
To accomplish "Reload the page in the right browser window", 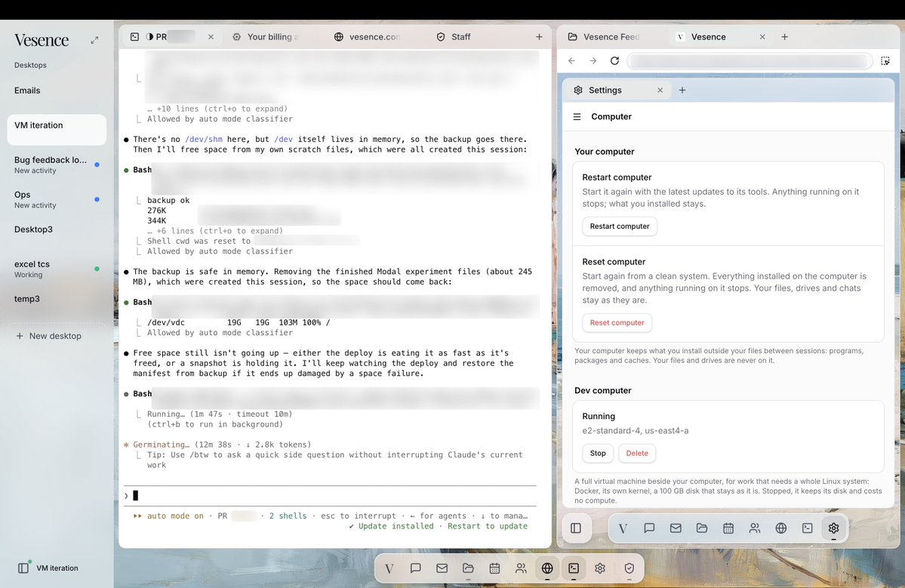I will 614,60.
